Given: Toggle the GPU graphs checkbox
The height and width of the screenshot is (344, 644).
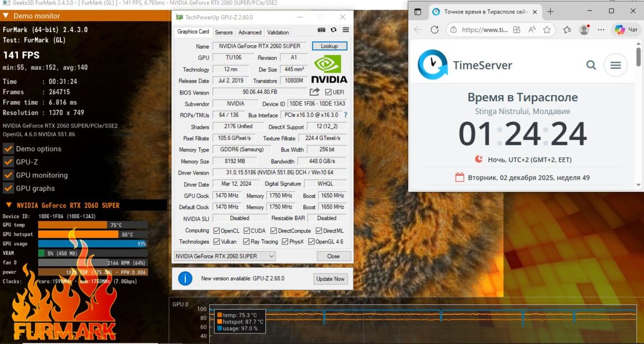Looking at the screenshot, I should [8, 189].
